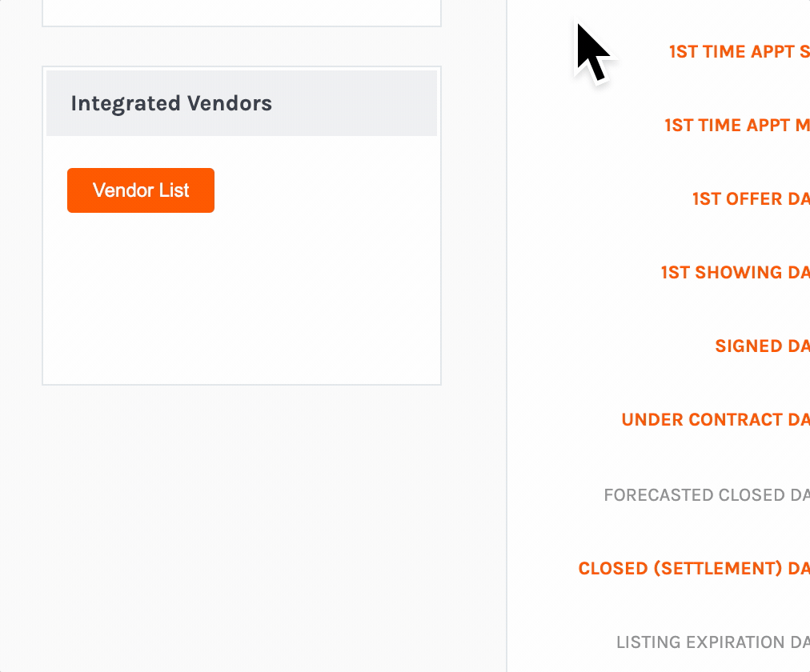Click the field next to UNDER CONTRACT DATE
This screenshot has width=810, height=672.
click(807, 419)
